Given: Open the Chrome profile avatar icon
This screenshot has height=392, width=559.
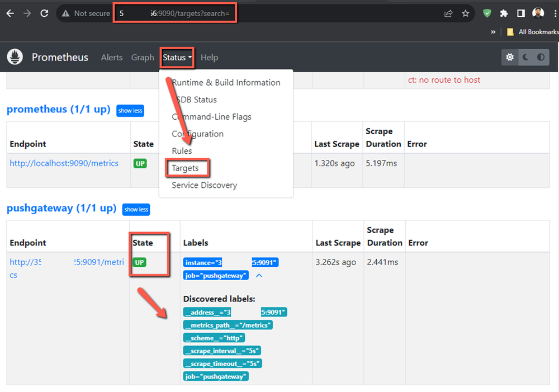Looking at the screenshot, I should tap(537, 13).
